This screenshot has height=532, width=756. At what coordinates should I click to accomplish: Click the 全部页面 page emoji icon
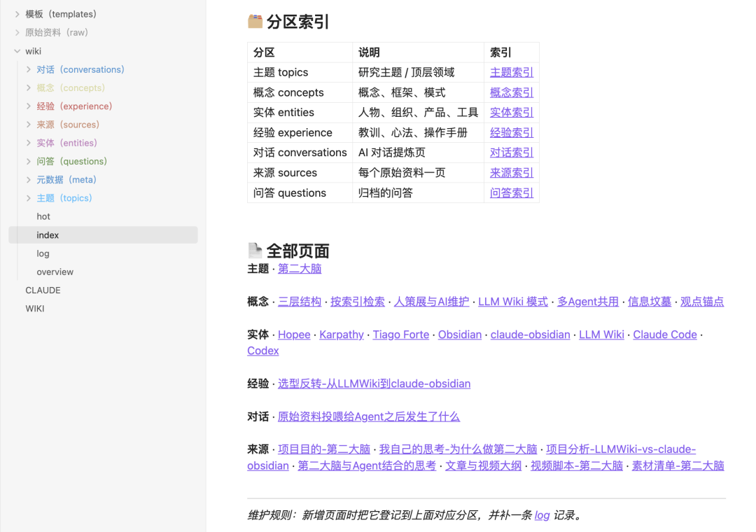pyautogui.click(x=255, y=251)
